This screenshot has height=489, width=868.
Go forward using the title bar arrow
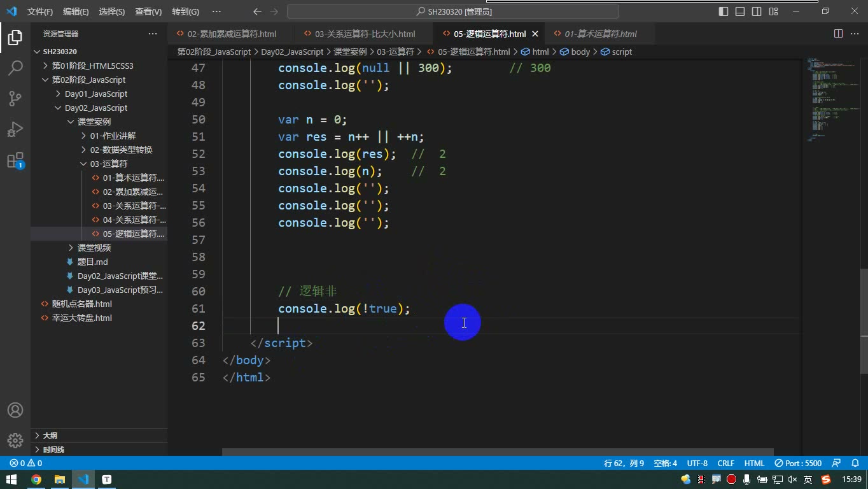[274, 11]
